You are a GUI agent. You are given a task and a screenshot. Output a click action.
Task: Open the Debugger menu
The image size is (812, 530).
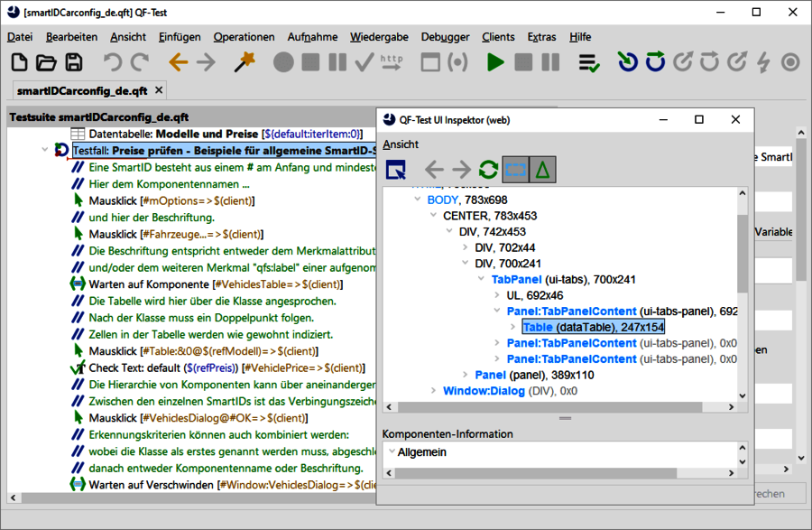[446, 37]
